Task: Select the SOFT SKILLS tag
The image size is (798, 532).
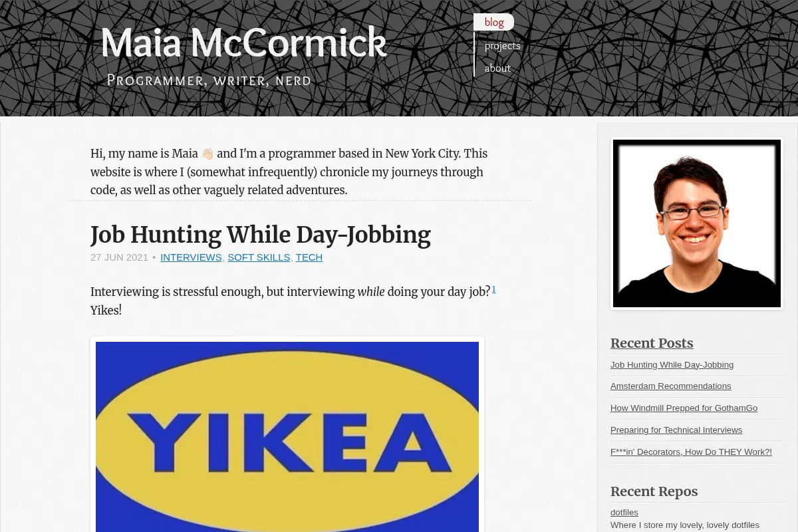Action: [x=259, y=257]
